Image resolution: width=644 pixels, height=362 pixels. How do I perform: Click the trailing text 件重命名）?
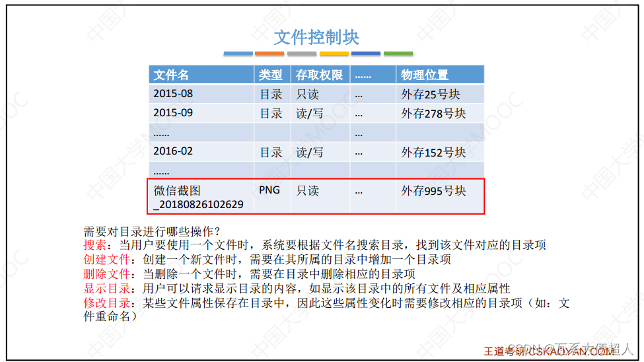tap(110, 316)
